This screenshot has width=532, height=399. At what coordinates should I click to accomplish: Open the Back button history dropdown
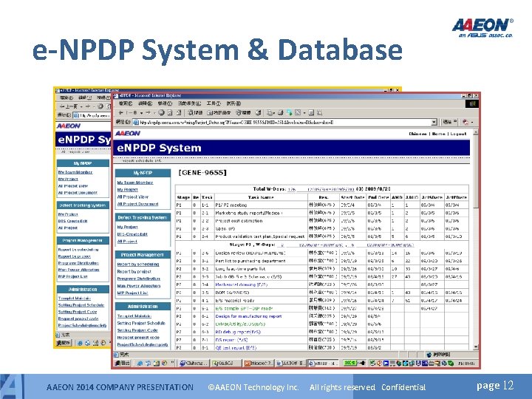pos(141,112)
